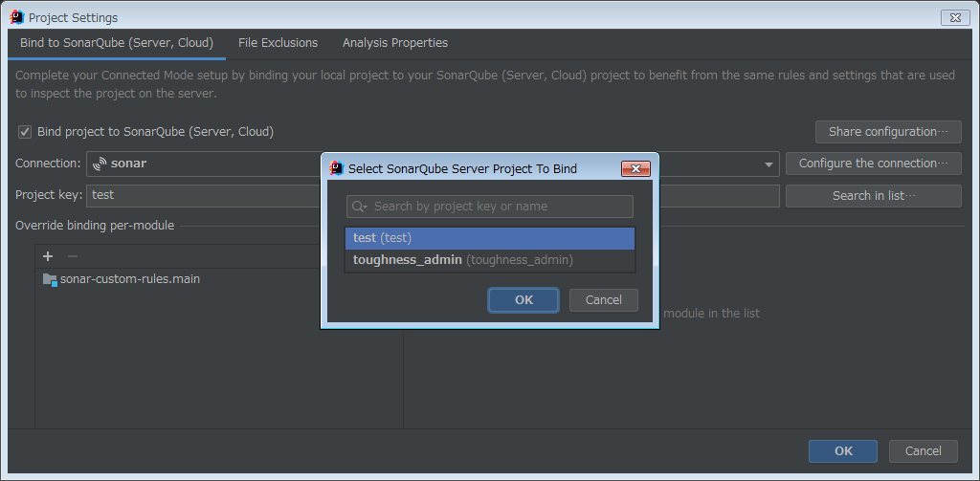This screenshot has width=980, height=481.
Task: Click the add module binding plus icon
Action: tap(48, 256)
